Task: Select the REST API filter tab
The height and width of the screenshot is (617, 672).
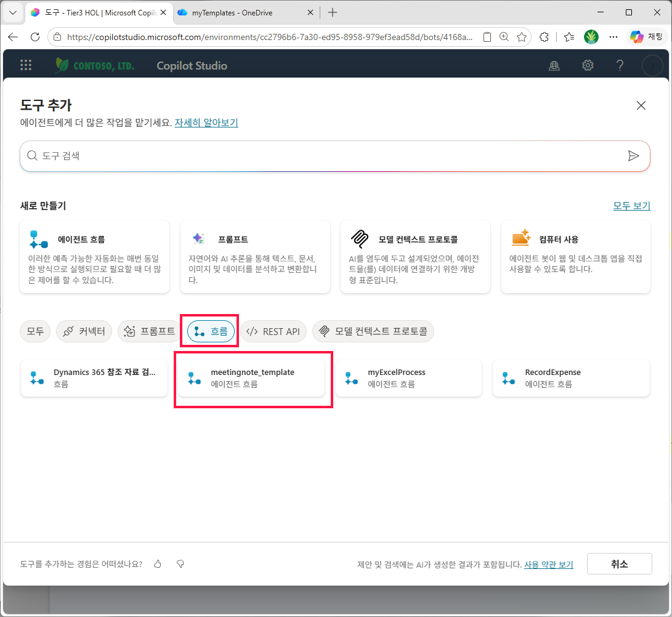Action: tap(273, 331)
